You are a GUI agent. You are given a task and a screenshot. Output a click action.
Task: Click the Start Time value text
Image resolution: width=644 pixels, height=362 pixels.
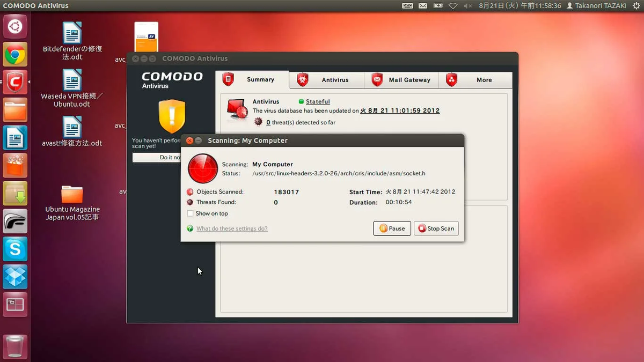pyautogui.click(x=420, y=192)
